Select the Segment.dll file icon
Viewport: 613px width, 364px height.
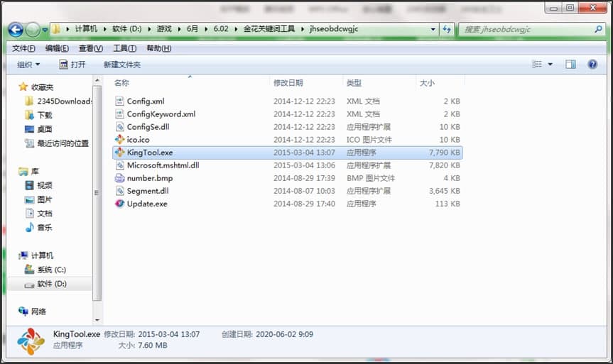point(119,191)
